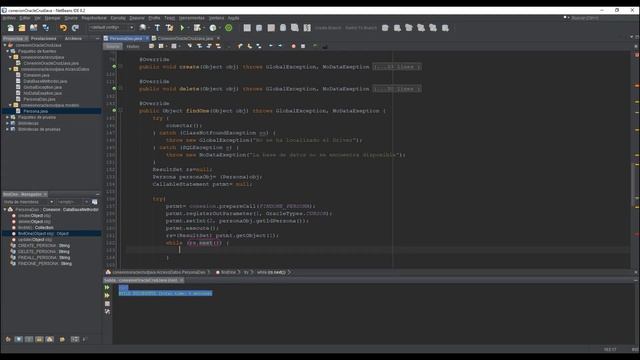The width and height of the screenshot is (640, 360).
Task: Expand the folded delete method lines
Action: point(397,89)
